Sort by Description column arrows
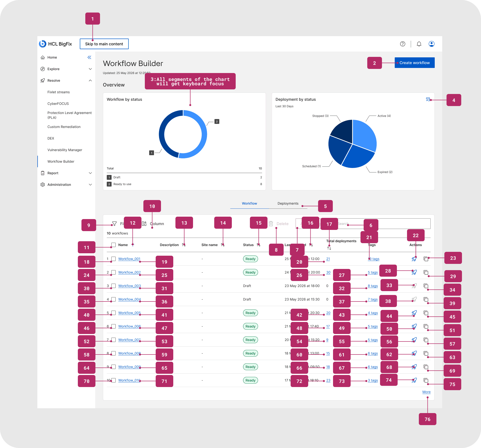The height and width of the screenshot is (448, 481). [184, 245]
